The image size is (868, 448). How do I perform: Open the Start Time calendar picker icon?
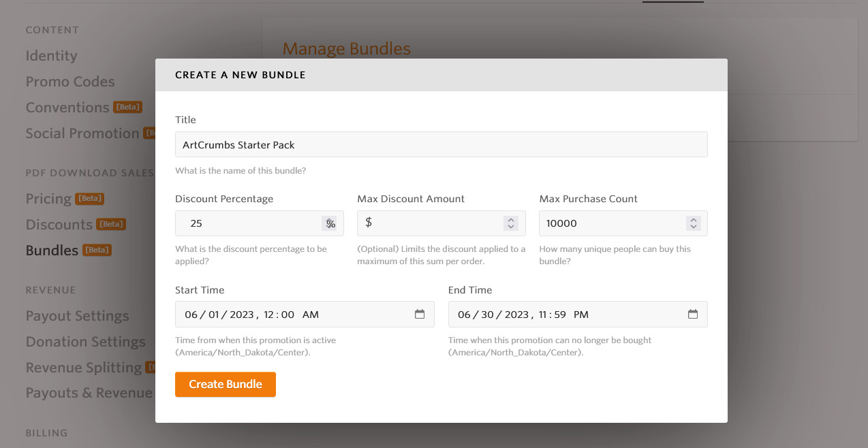[x=420, y=314]
